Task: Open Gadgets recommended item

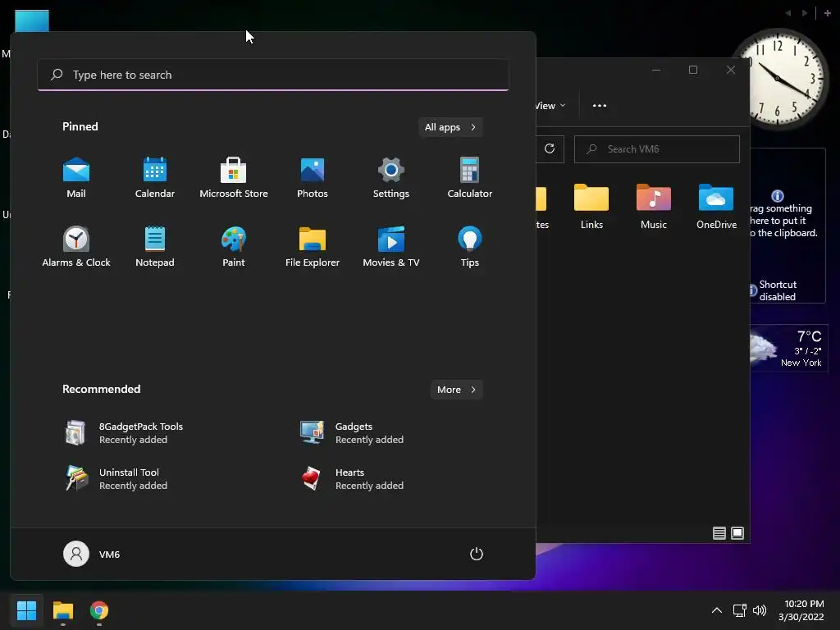Action: point(351,433)
